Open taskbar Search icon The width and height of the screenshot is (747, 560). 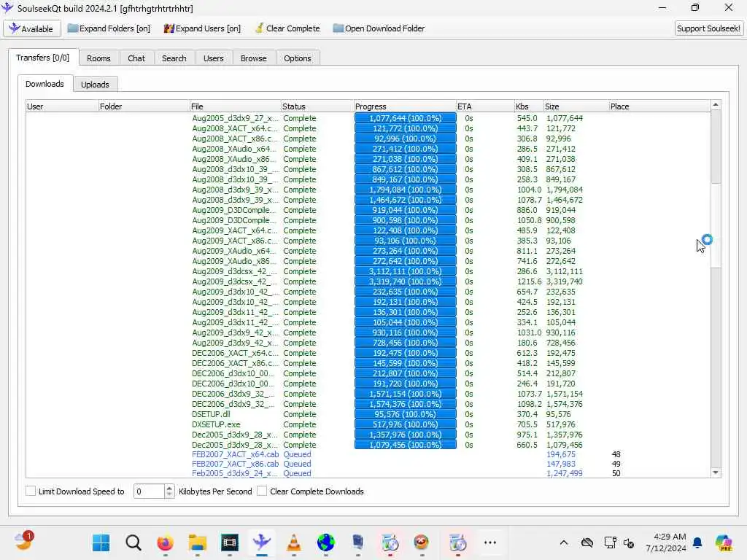point(133,542)
